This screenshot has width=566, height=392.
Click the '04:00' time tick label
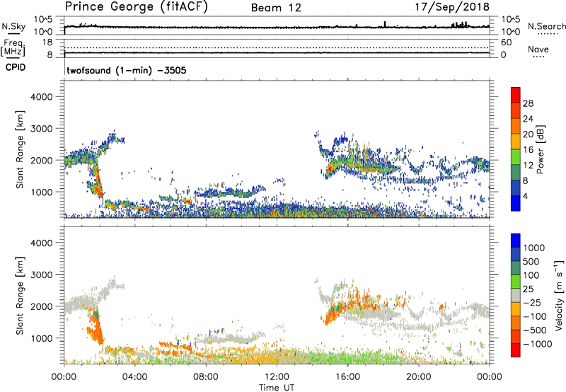(x=134, y=377)
